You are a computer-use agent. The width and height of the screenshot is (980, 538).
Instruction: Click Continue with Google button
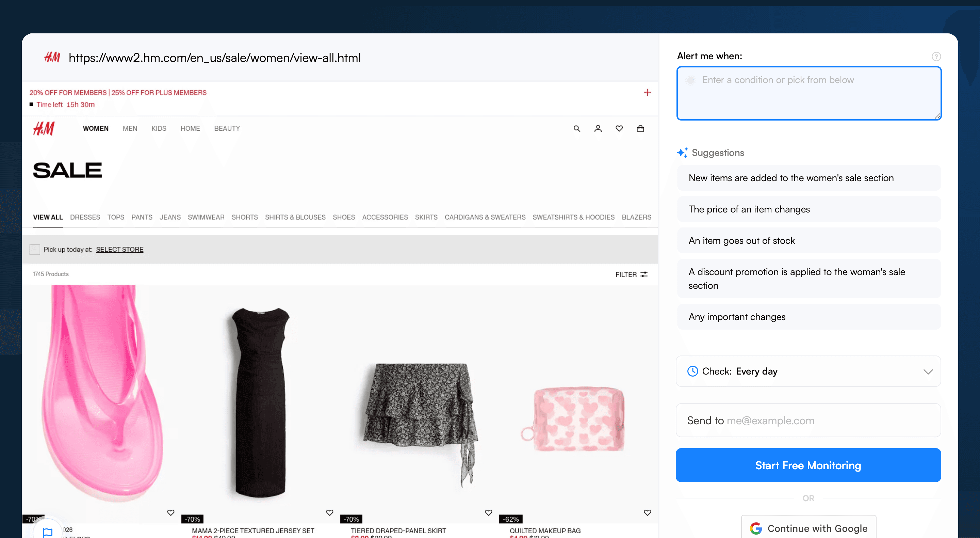[808, 528]
